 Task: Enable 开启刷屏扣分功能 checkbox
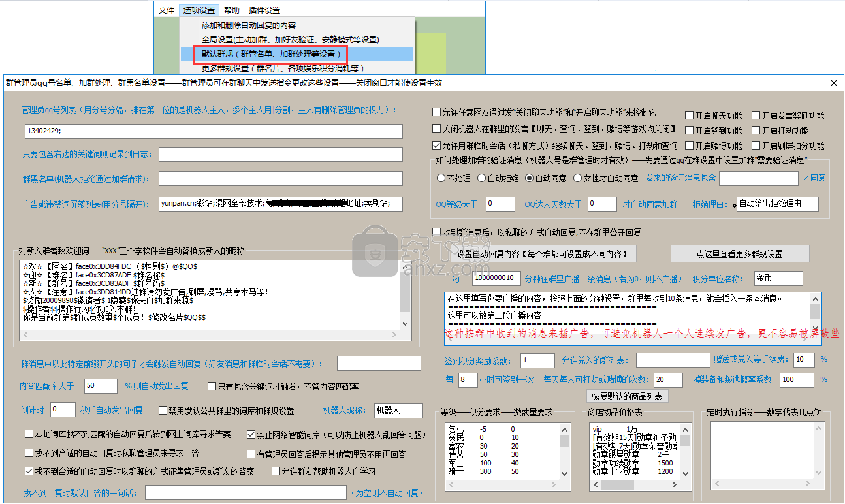coord(756,145)
